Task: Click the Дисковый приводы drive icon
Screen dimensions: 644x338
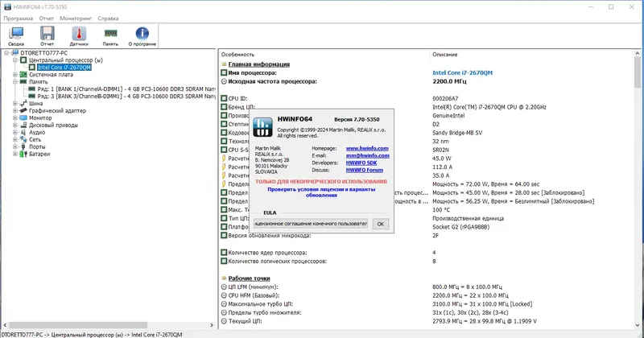Action: click(x=23, y=125)
